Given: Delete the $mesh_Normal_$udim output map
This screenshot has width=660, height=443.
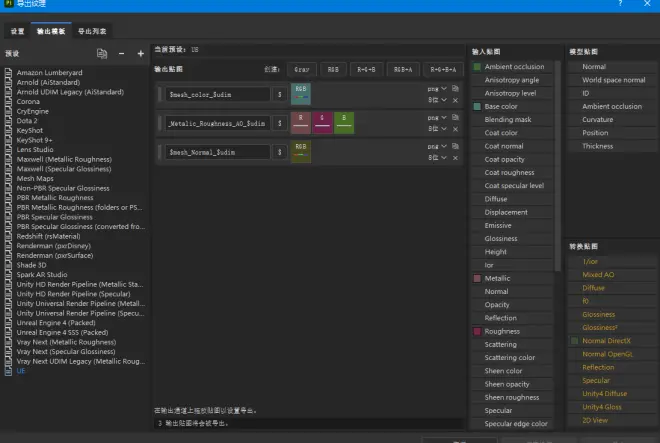Looking at the screenshot, I should click(455, 158).
